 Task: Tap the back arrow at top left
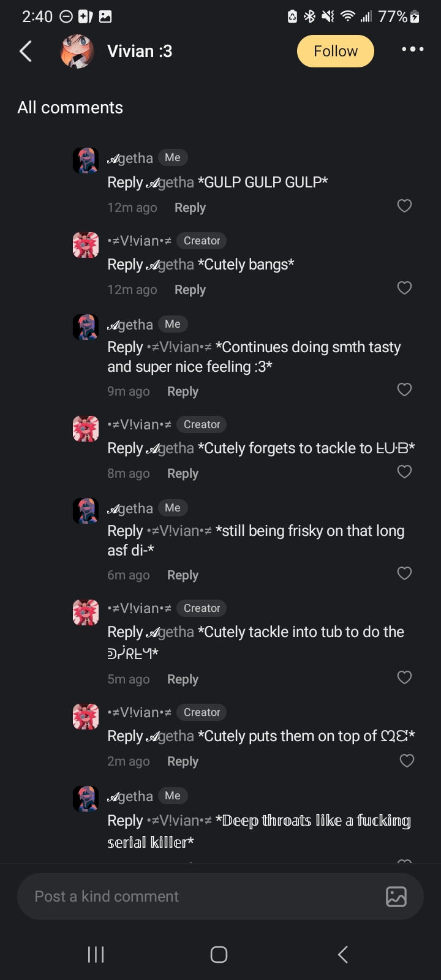pyautogui.click(x=26, y=51)
